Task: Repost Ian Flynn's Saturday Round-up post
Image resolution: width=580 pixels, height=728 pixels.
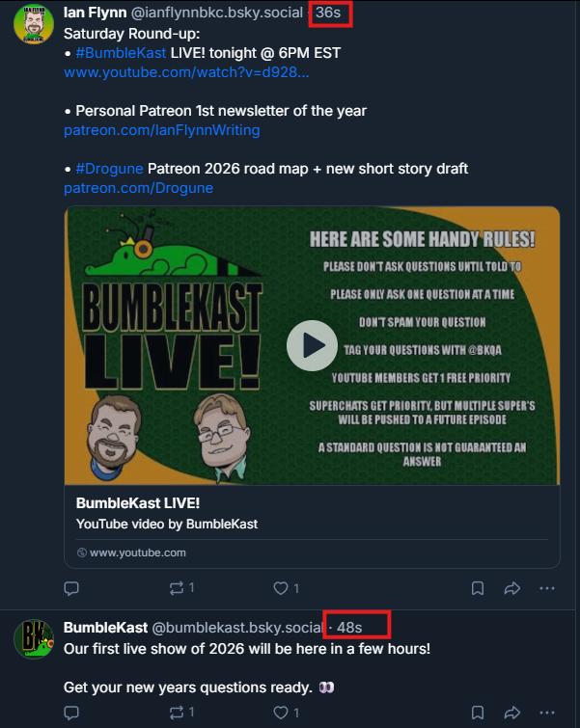Action: [178, 587]
